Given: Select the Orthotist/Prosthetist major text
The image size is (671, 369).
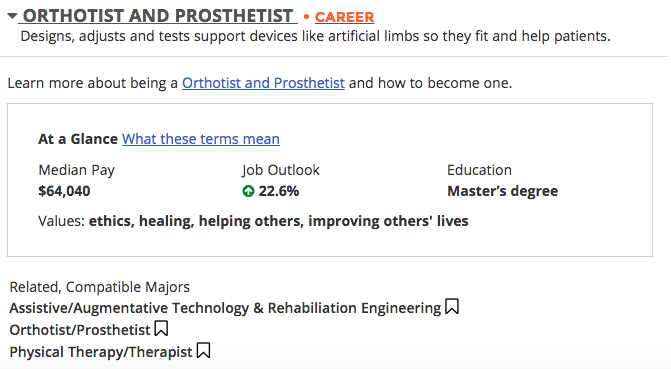Looking at the screenshot, I should tap(80, 330).
